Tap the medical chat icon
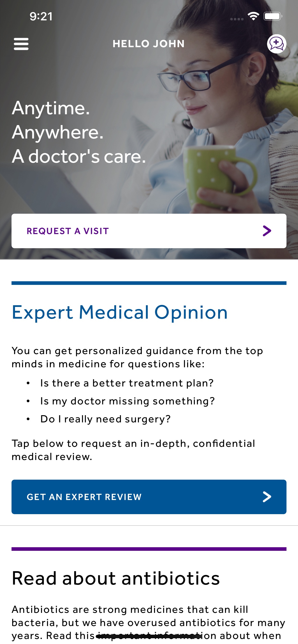Viewport: 298px width, 644px height. tap(276, 44)
